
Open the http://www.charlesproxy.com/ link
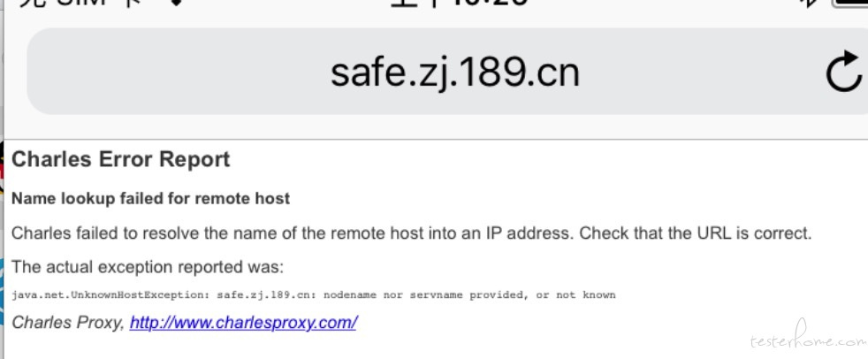pyautogui.click(x=243, y=322)
